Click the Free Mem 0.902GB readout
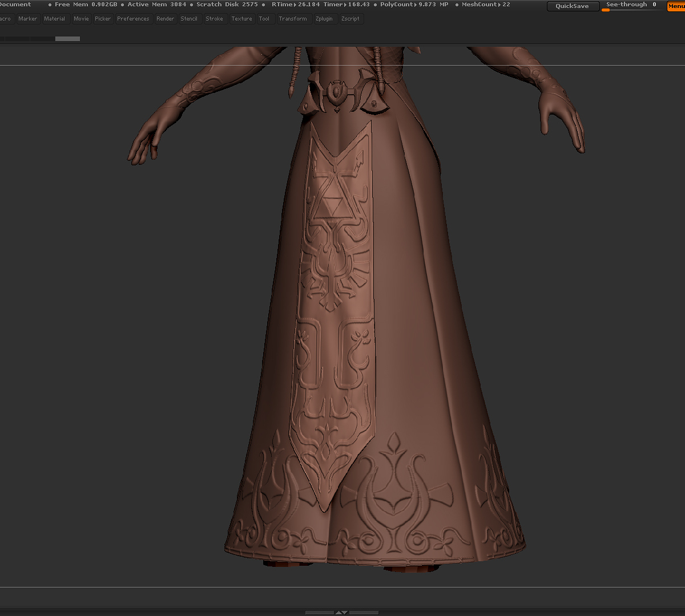Screen dimensions: 685x616 (86, 5)
